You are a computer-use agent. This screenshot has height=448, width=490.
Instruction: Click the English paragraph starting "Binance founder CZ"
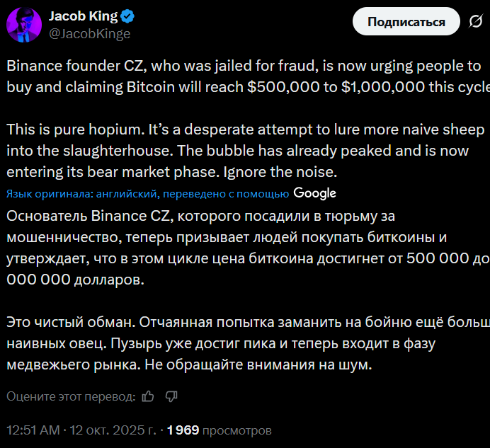point(241,76)
